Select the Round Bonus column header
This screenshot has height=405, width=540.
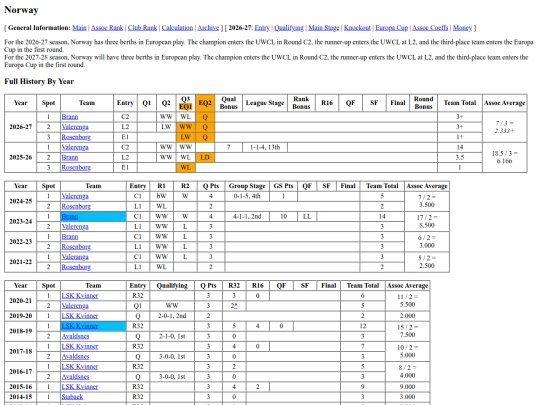coord(423,103)
